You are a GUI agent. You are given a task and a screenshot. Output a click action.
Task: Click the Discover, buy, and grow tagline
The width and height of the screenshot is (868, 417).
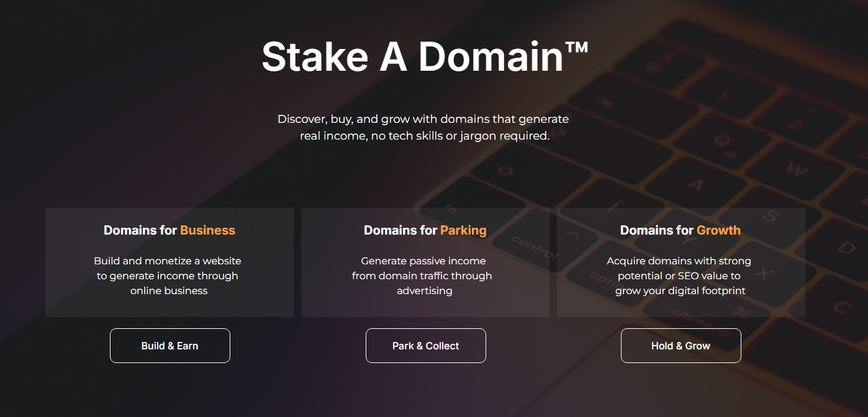(x=423, y=127)
